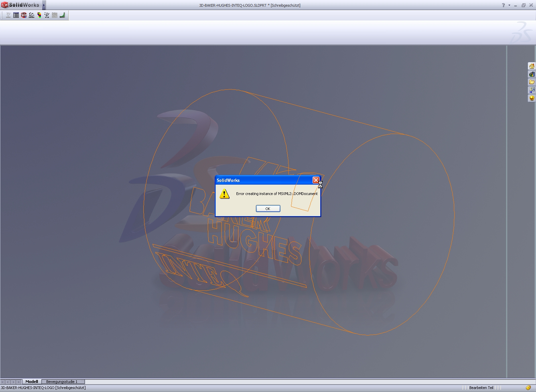The width and height of the screenshot is (536, 392).
Task: Click the DimXpert 3.2 checkmark toolbar icon
Action: coord(8,15)
